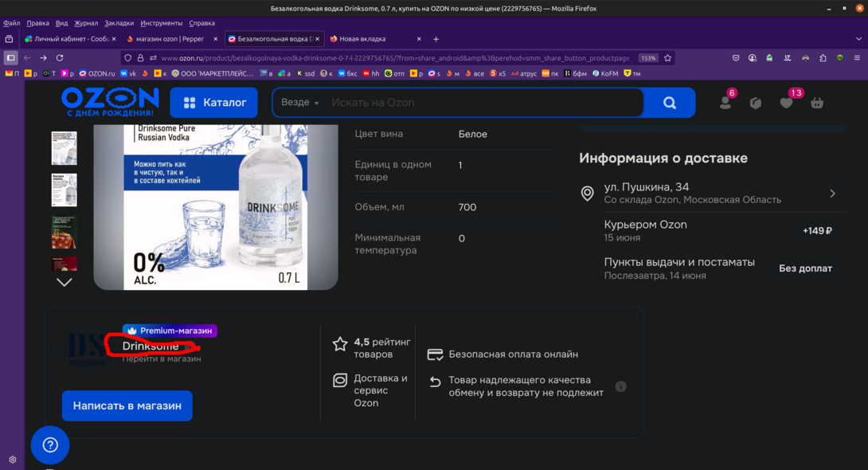Click Firefox View icon left of tabs
This screenshot has height=470, width=868.
9,39
